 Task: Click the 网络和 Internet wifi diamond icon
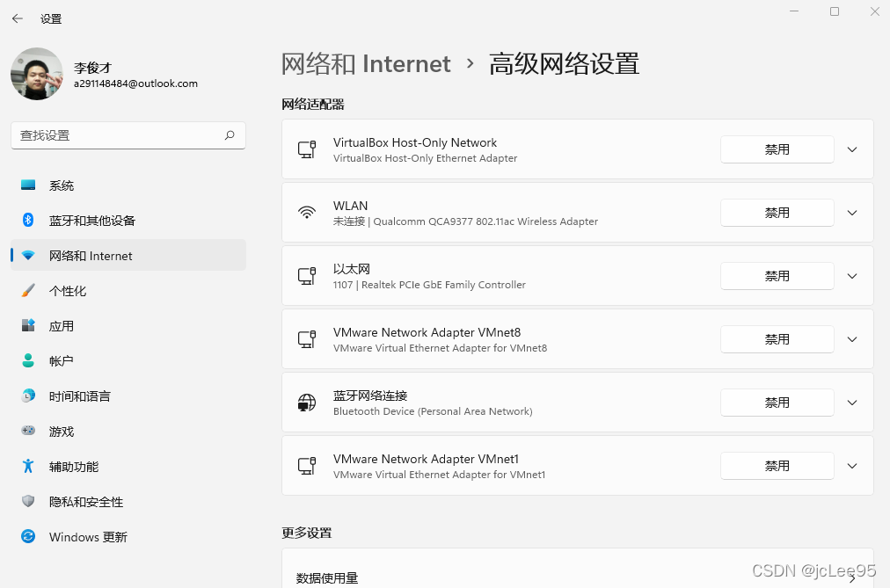click(28, 256)
